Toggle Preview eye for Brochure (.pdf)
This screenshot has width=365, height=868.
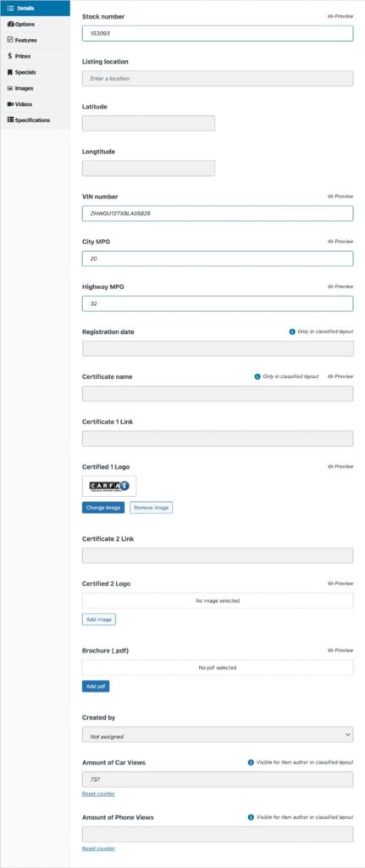click(340, 650)
